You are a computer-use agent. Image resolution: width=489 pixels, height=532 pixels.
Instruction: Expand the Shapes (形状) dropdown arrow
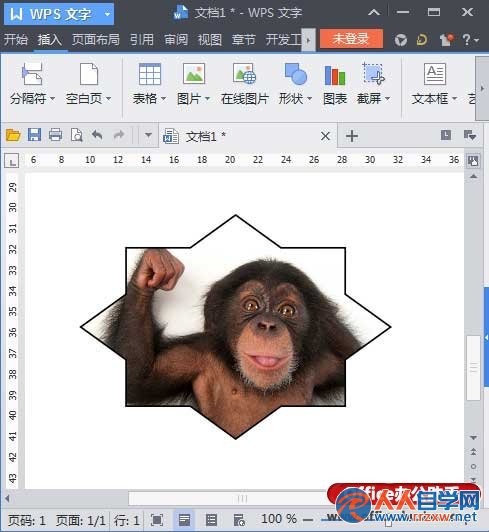coord(309,99)
